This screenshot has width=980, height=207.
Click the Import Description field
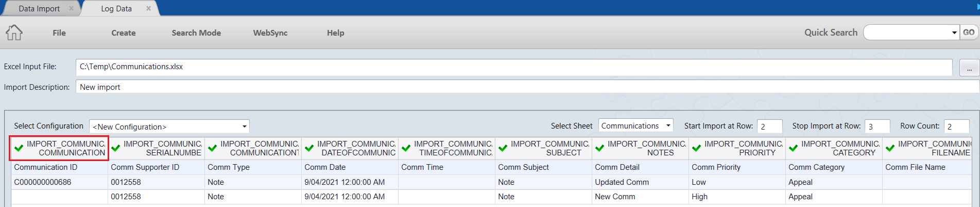[x=527, y=87]
